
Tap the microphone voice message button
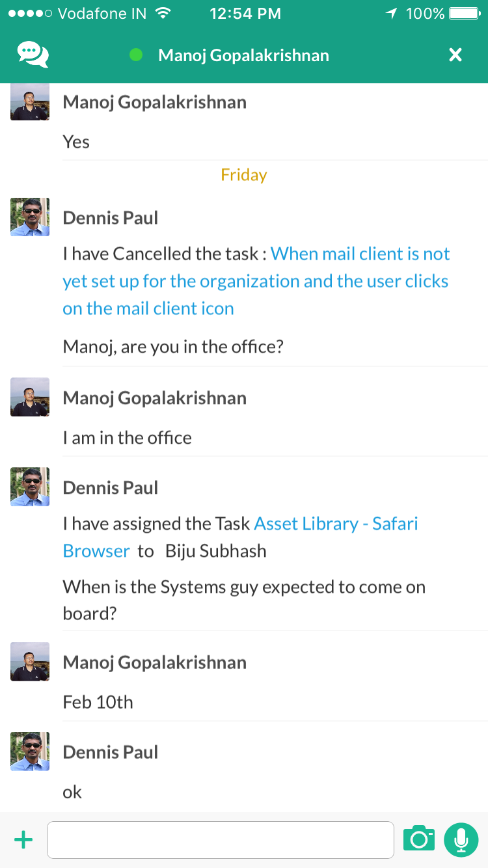click(461, 839)
